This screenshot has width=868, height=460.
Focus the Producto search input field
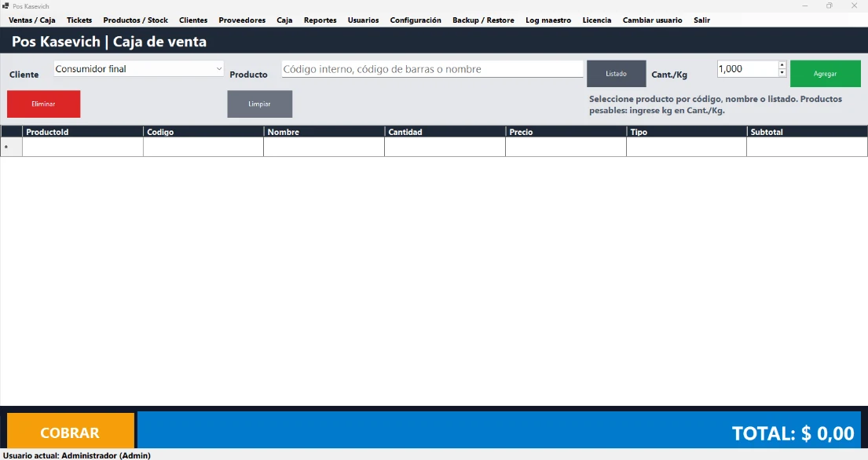(x=432, y=69)
